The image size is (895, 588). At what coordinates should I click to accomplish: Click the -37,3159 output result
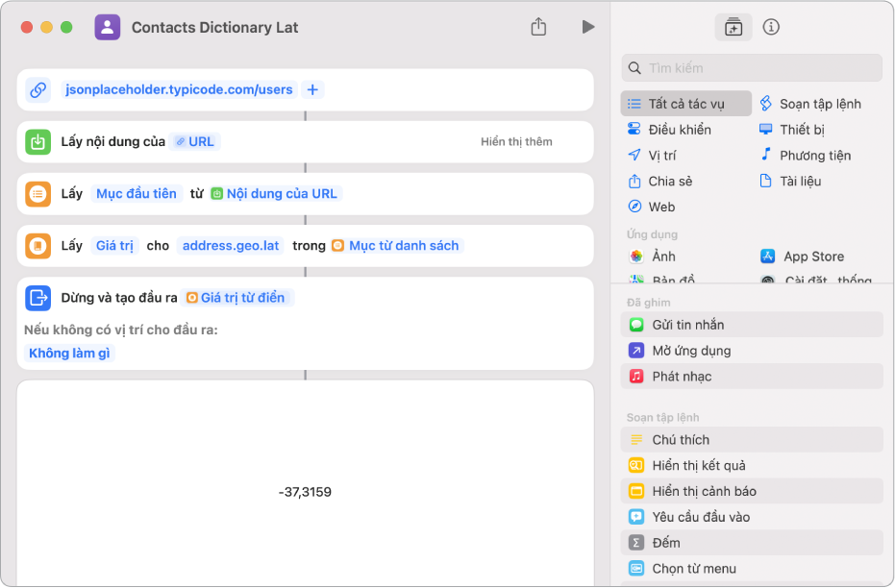pyautogui.click(x=305, y=492)
